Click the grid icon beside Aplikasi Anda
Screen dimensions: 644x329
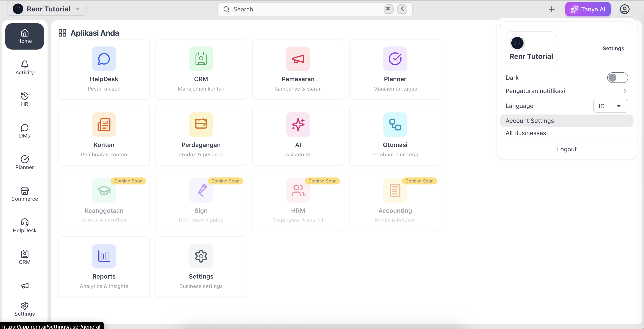point(62,33)
